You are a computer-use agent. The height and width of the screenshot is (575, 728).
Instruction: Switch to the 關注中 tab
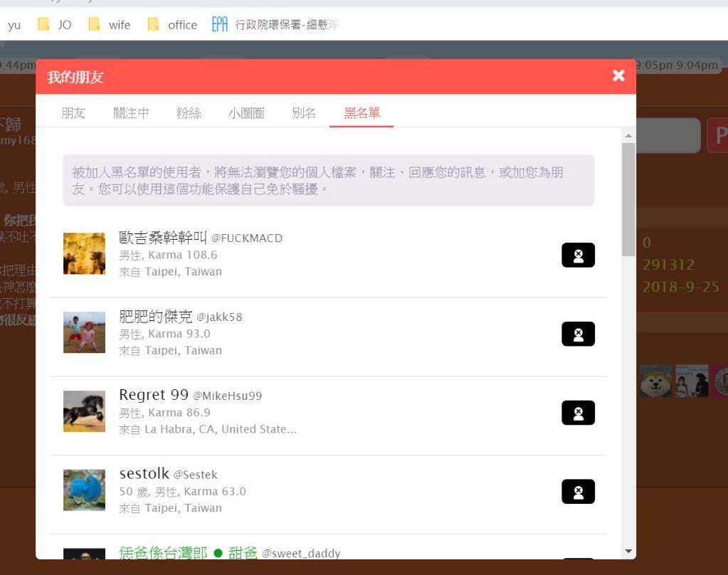point(132,113)
